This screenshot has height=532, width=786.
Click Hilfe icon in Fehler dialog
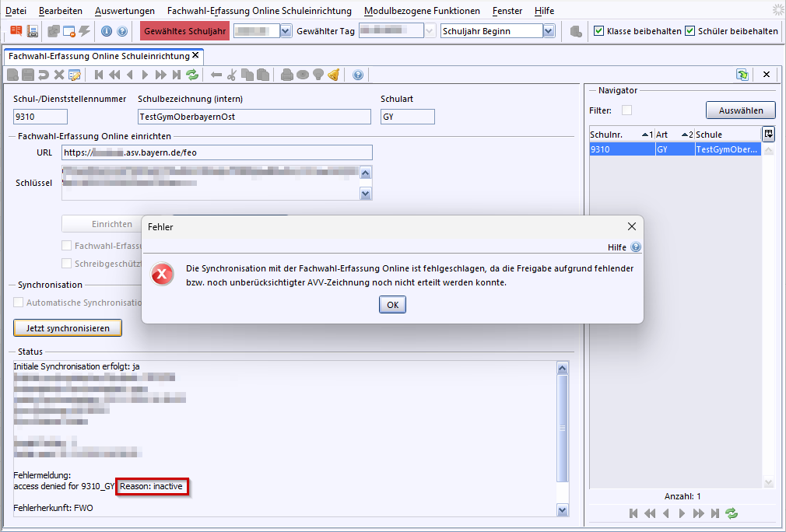click(x=636, y=247)
